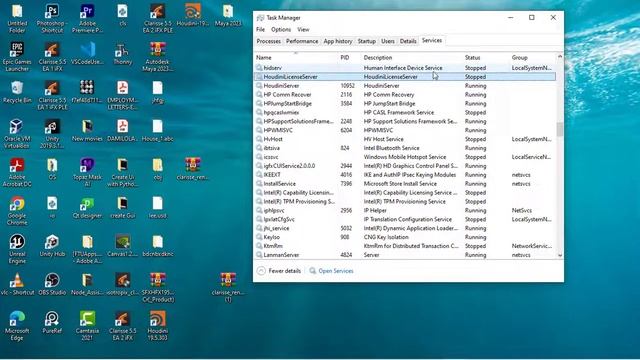
Task: Collapse Task Manager with Fewer details
Action: [x=279, y=271]
